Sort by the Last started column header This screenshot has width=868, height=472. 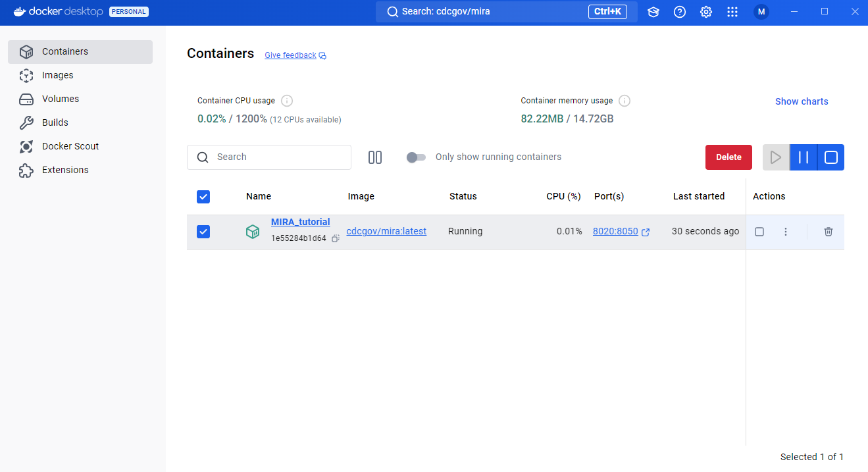(699, 196)
